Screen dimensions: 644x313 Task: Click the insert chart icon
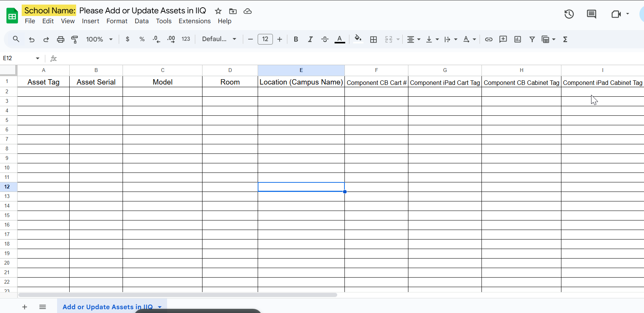518,39
